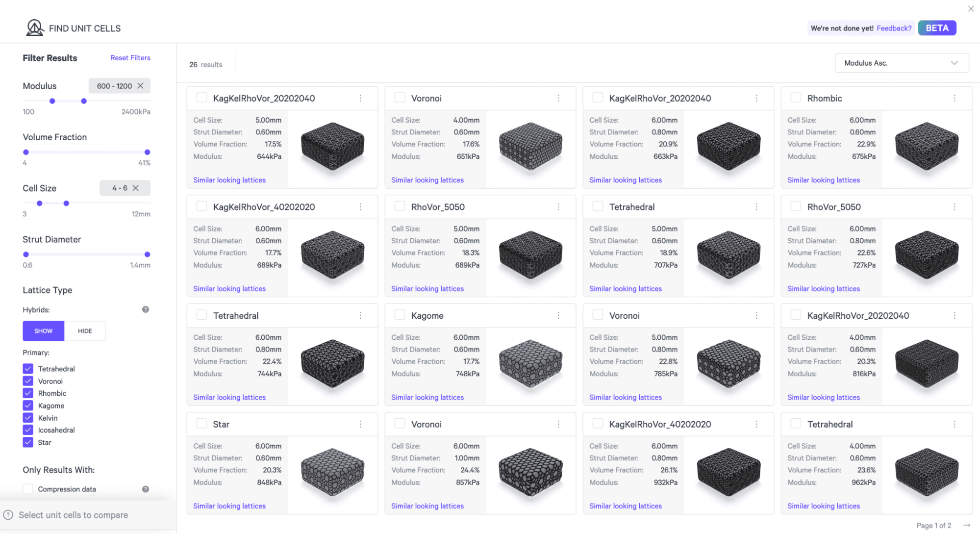Close the Find Unit Cells dialog
Viewport: 980px width, 534px height.
point(971,9)
